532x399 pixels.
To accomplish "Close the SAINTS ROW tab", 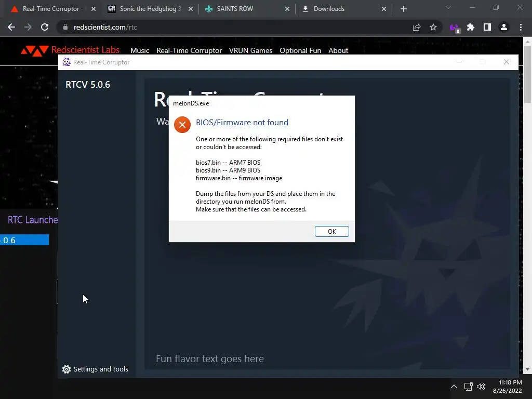I will pos(287,9).
